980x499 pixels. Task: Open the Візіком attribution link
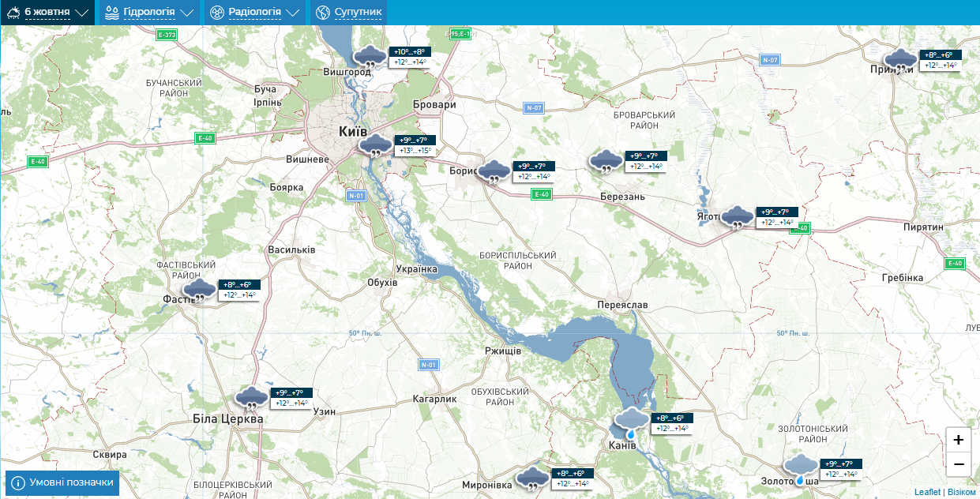[x=961, y=492]
